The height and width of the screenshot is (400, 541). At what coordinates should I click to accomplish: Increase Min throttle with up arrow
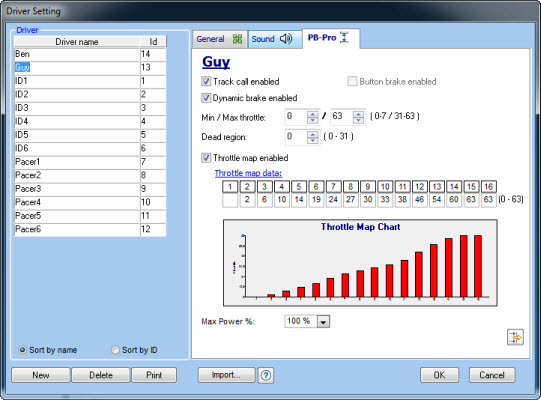[x=313, y=114]
